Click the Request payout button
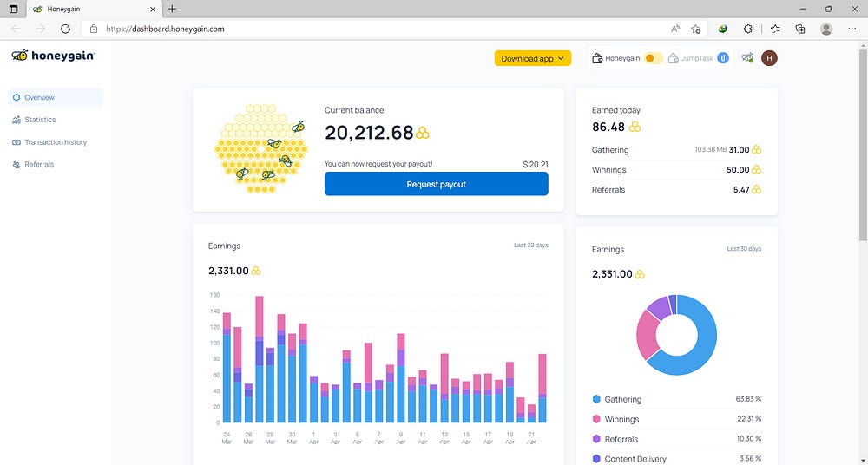Screen dimensions: 868x465 [437, 184]
